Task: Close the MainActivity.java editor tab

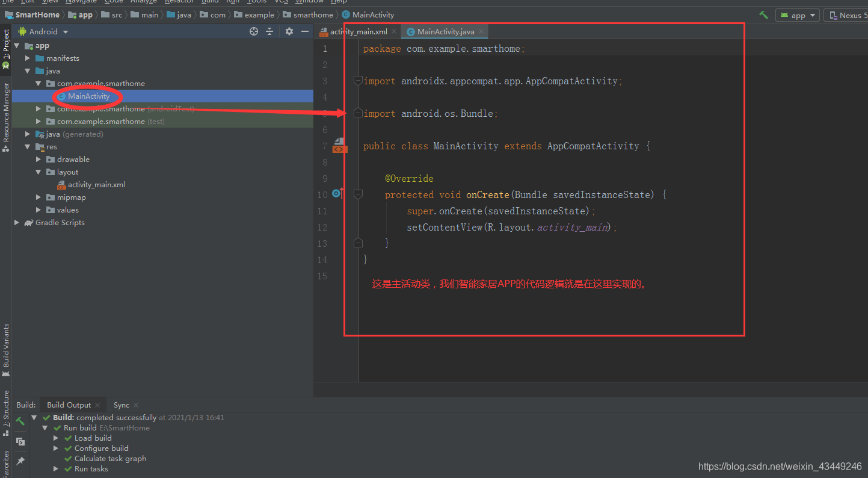Action: point(482,31)
